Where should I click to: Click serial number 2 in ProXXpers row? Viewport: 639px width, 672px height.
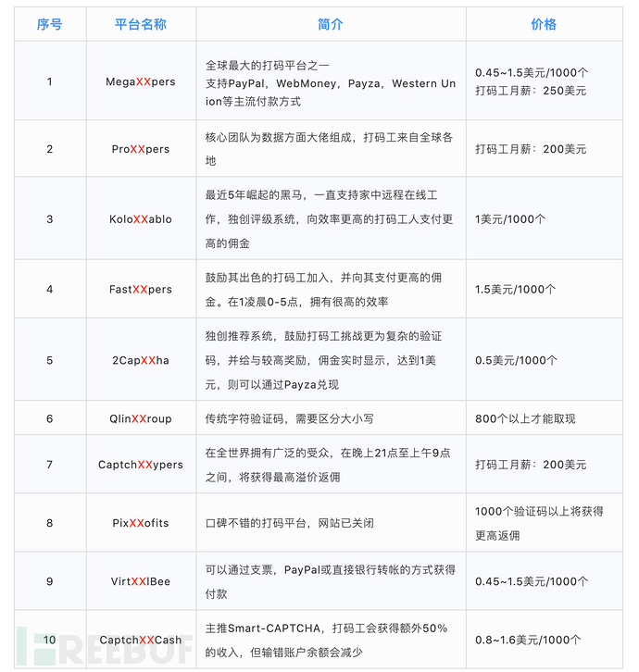(x=50, y=149)
